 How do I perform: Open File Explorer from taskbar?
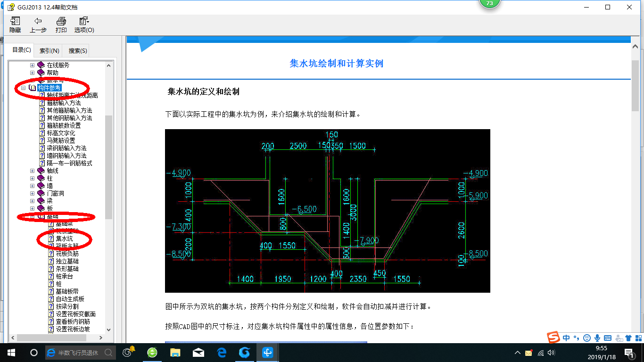[175, 353]
